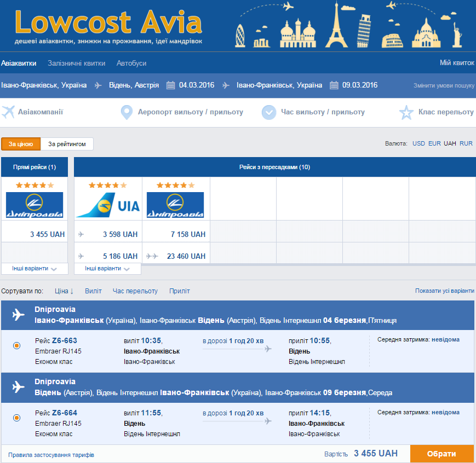This screenshot has height=463, width=476.
Task: Sort results За ціною
Action: pyautogui.click(x=21, y=144)
